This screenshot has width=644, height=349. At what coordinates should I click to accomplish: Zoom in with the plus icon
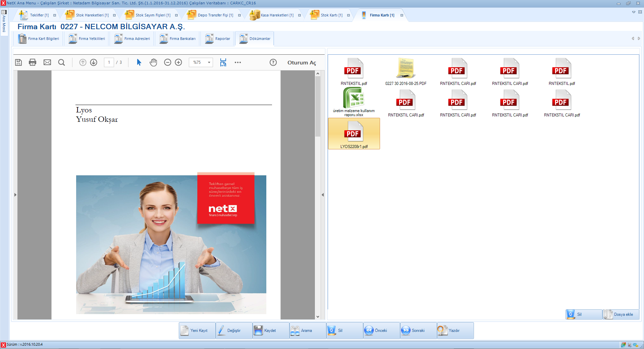178,62
